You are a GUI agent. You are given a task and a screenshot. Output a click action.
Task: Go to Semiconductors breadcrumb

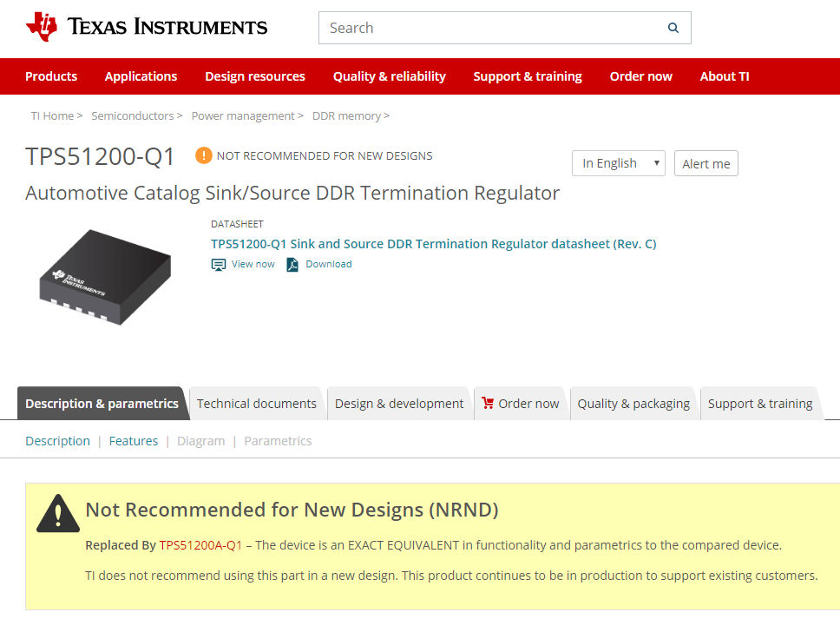(132, 115)
